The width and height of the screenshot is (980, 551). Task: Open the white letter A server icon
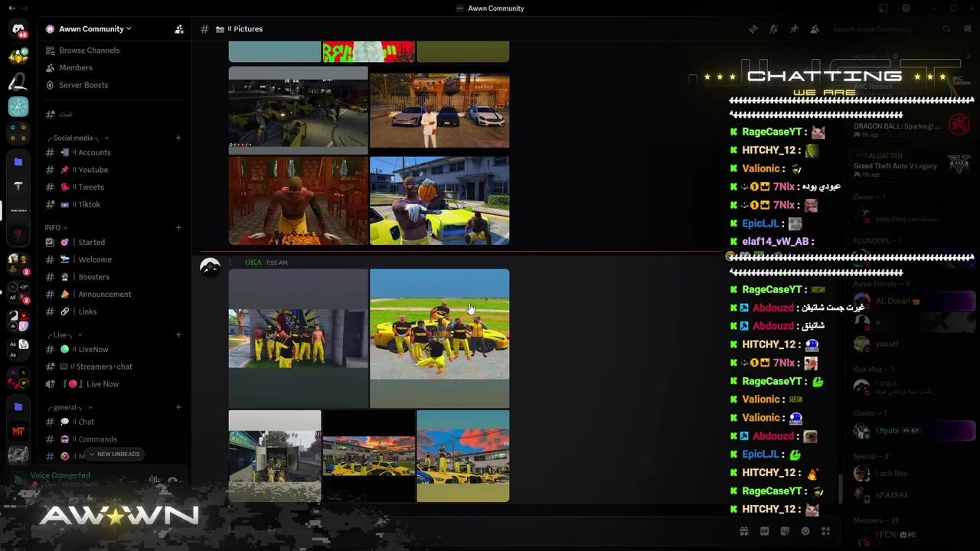click(18, 81)
